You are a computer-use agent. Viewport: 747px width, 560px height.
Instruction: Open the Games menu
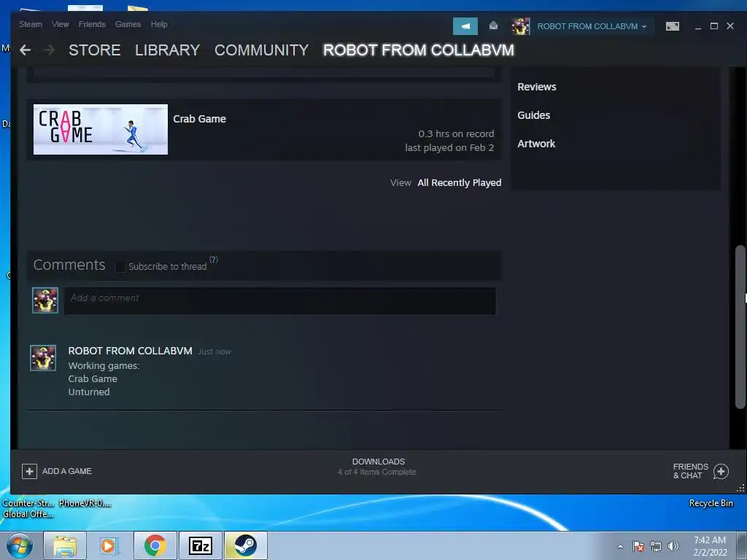coord(128,24)
